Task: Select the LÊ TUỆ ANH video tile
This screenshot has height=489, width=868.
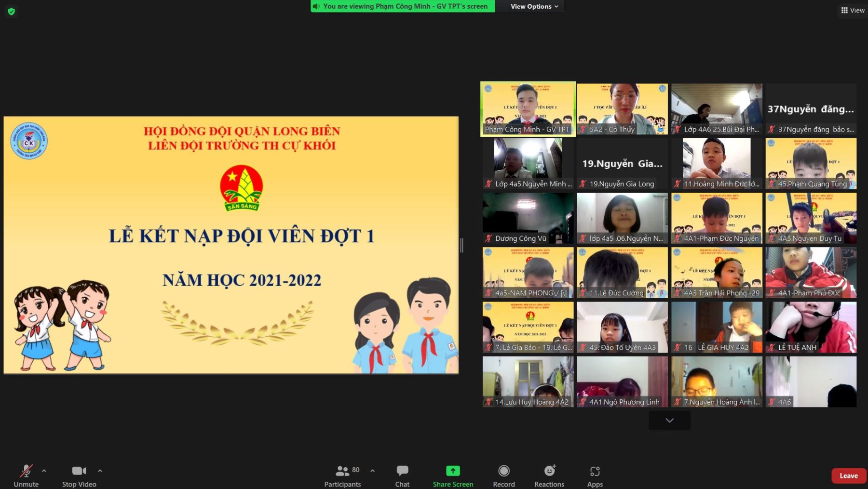Action: (811, 327)
